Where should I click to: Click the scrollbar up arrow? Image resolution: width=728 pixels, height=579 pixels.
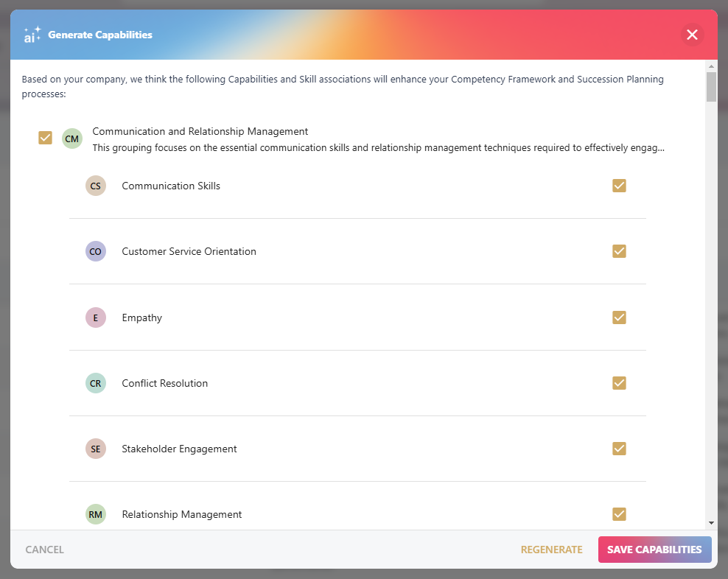(x=711, y=66)
